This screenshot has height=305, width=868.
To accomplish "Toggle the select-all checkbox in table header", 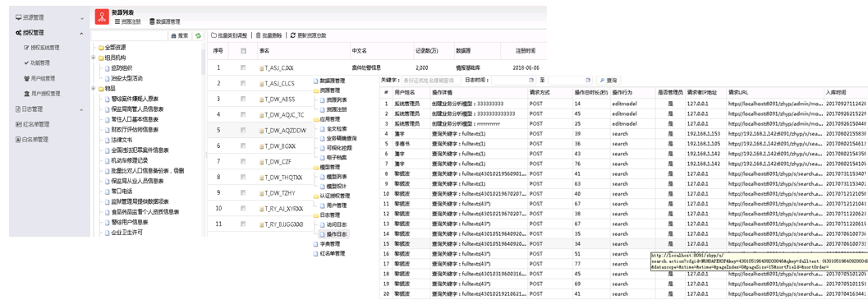I will [x=243, y=51].
